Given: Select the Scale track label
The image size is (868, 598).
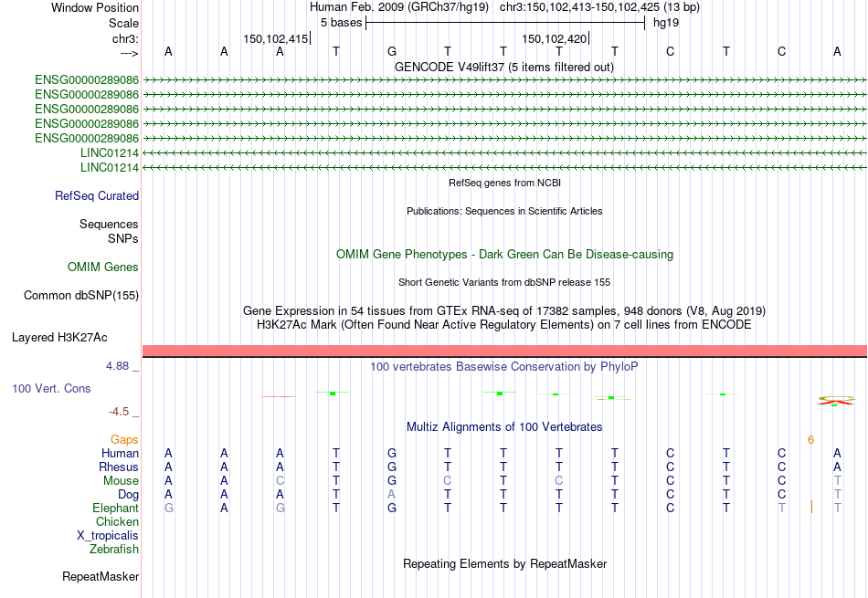Looking at the screenshot, I should click(x=123, y=23).
